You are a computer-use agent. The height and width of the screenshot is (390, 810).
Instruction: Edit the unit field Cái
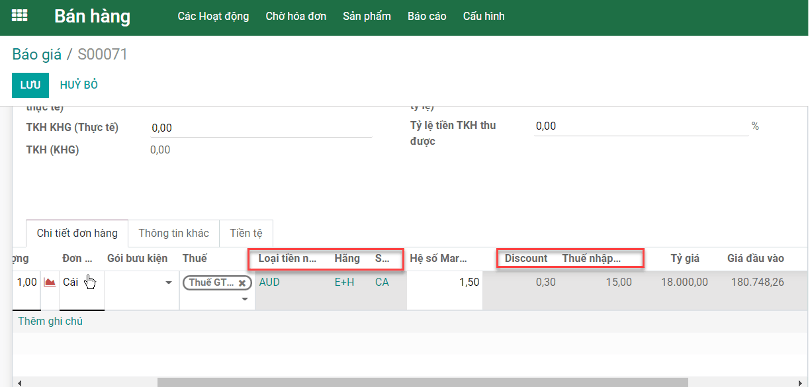point(82,291)
